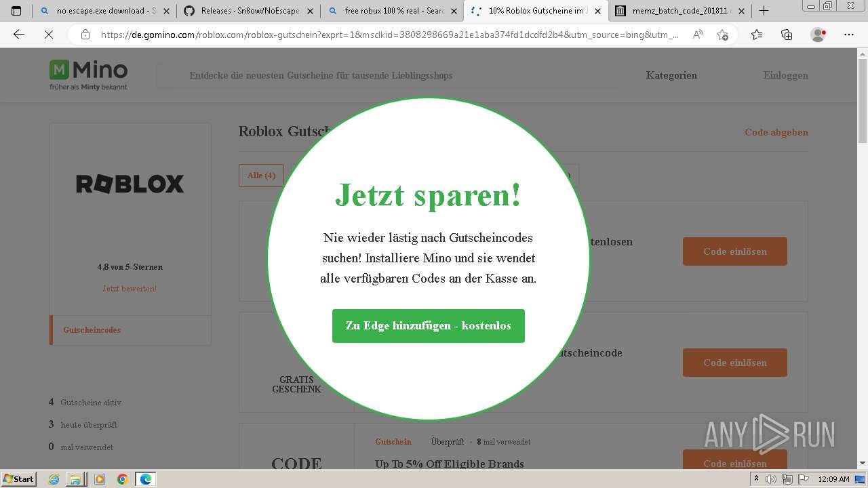Image resolution: width=868 pixels, height=488 pixels.
Task: Go back to the previous page
Action: [19, 35]
